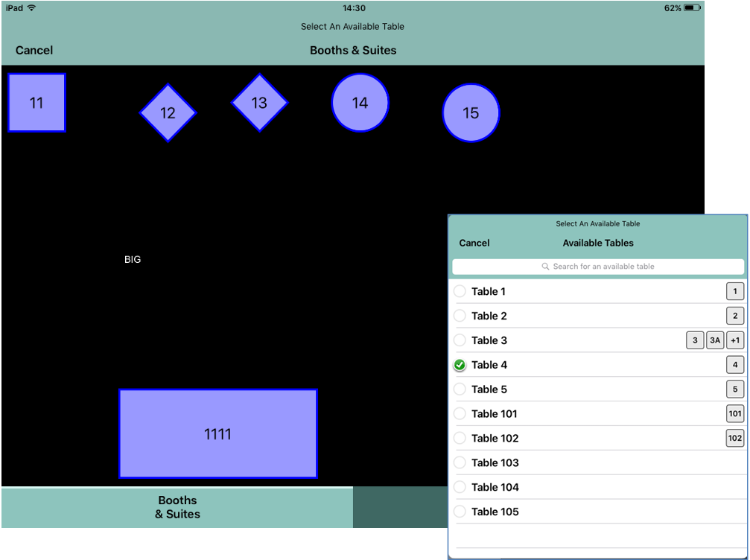The width and height of the screenshot is (750, 560).
Task: Click the 3A badge beside Table 3
Action: pos(714,340)
